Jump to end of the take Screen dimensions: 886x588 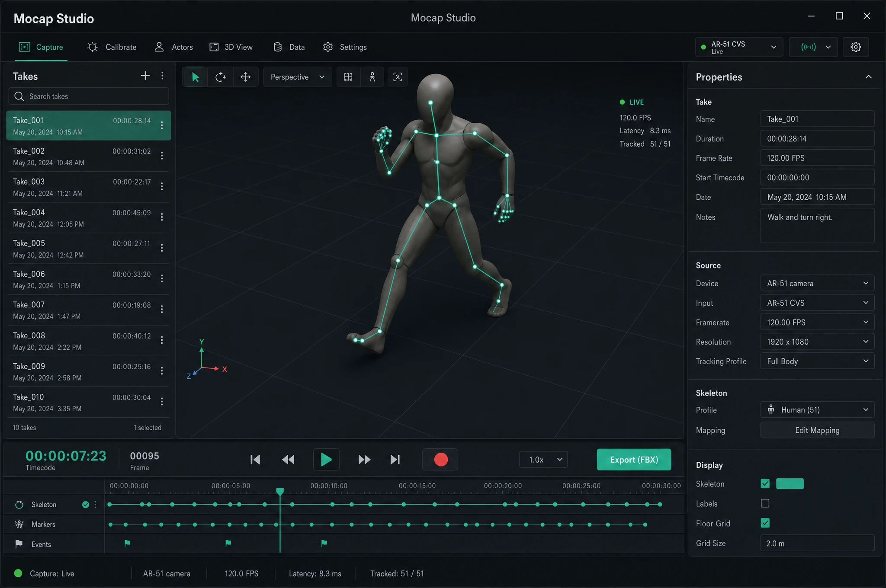click(x=395, y=460)
